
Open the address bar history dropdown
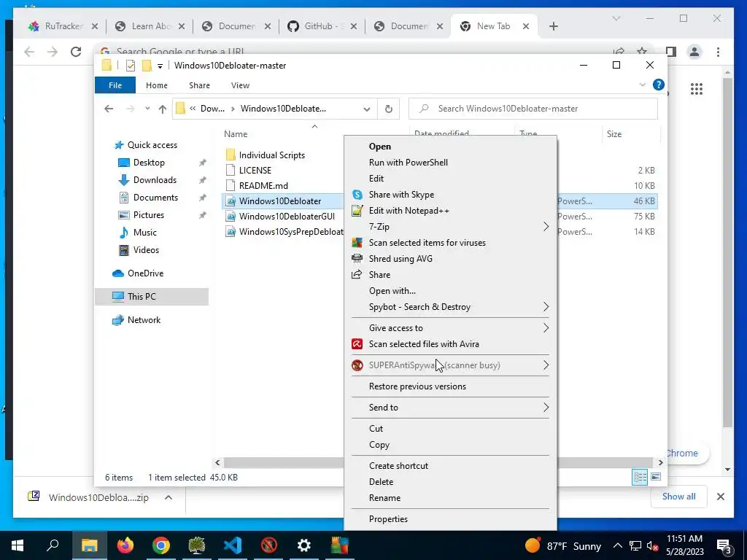point(366,109)
